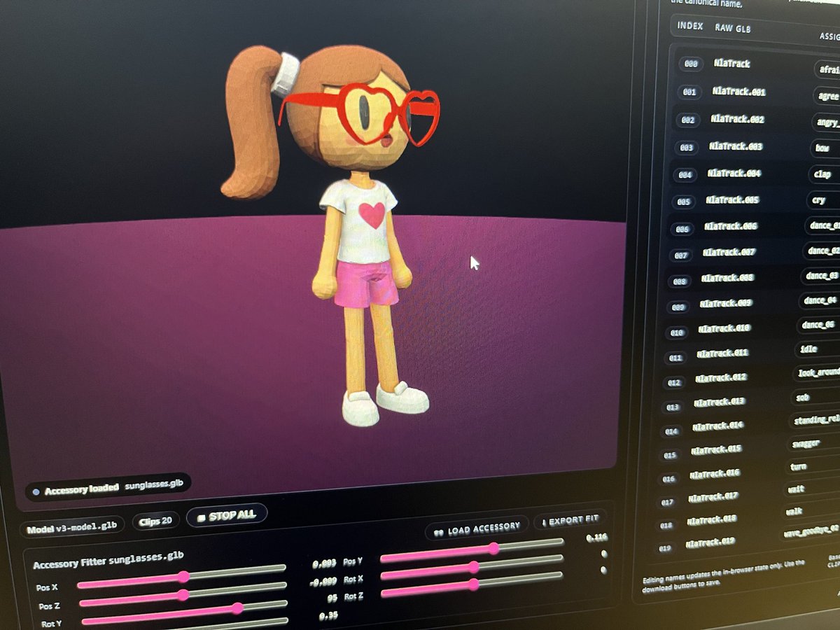The height and width of the screenshot is (630, 840).
Task: Click the EXPORT FIT button
Action: (x=570, y=521)
